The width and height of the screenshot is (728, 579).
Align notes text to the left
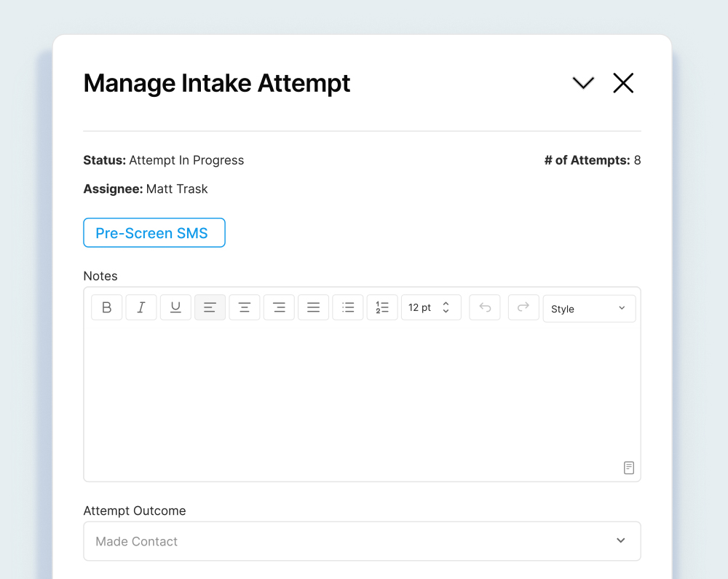click(210, 307)
